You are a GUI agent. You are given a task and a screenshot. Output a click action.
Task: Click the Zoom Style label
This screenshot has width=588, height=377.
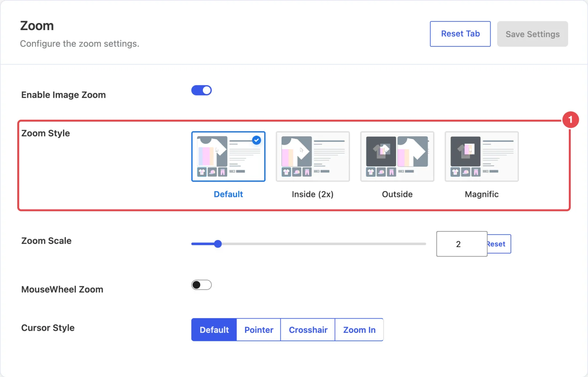(46, 133)
